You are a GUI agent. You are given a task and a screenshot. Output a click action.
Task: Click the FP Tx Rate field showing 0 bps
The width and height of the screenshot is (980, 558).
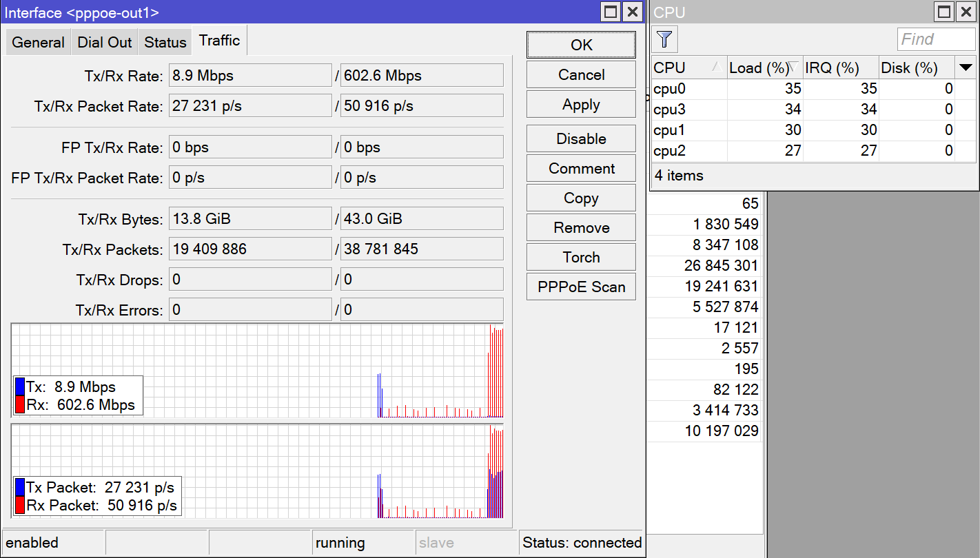[250, 147]
